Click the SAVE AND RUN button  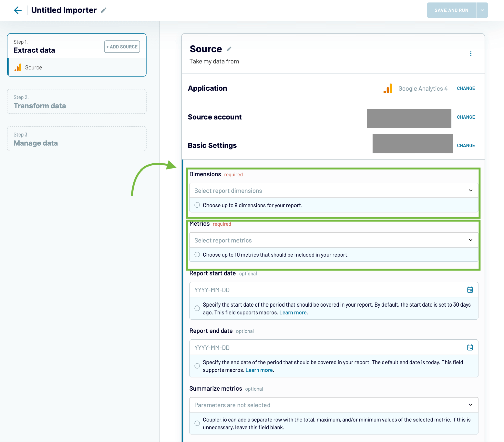451,10
